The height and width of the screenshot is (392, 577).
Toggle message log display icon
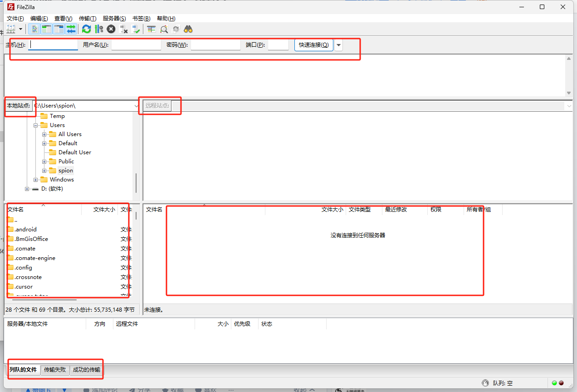point(34,29)
